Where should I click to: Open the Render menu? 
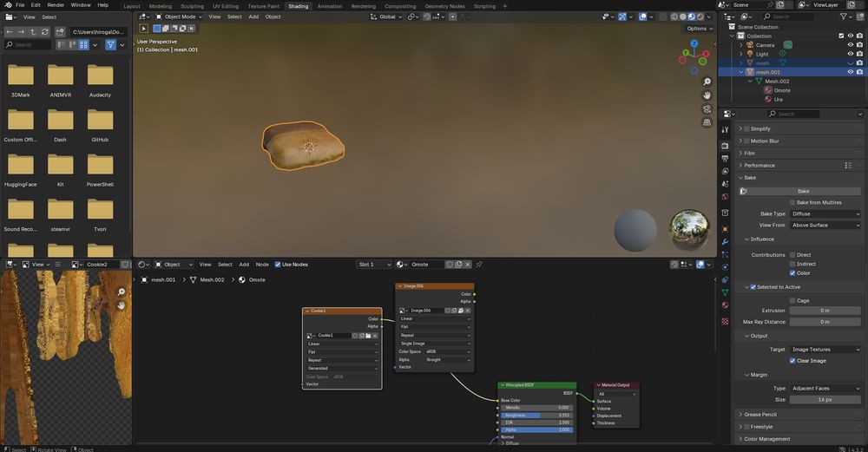56,5
